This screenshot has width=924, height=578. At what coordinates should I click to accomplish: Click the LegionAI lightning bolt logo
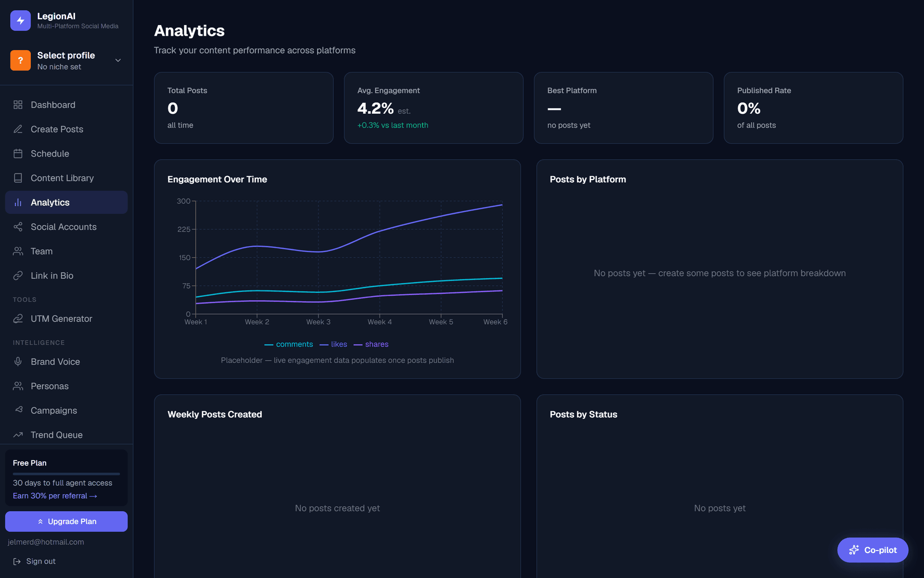click(x=20, y=20)
